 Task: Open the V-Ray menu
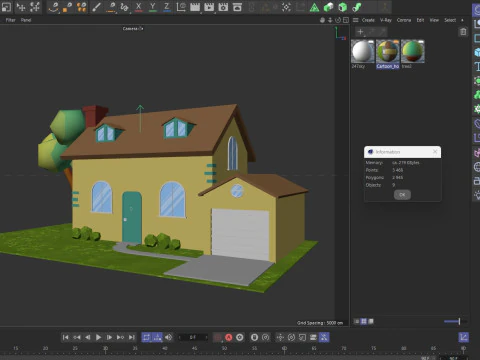pos(386,20)
